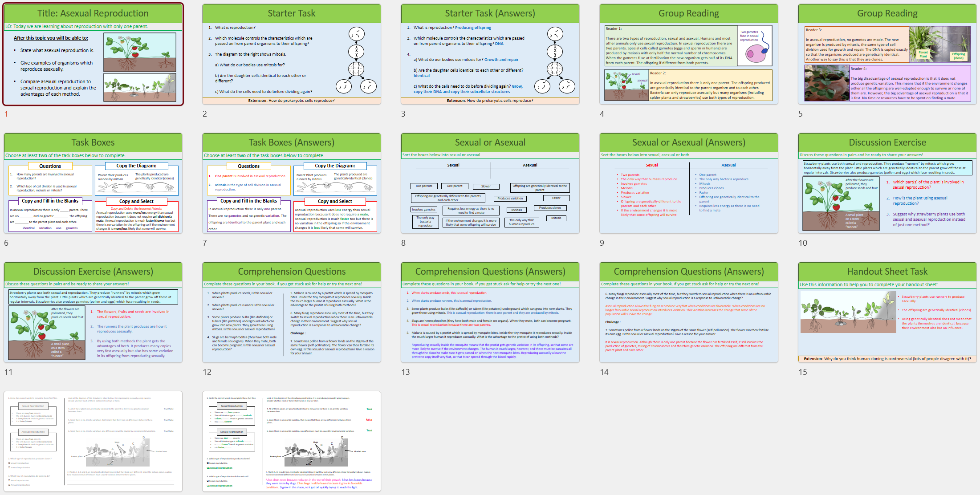Open the 'Handout Sheet Task' slide
The height and width of the screenshot is (495, 980).
pos(887,312)
